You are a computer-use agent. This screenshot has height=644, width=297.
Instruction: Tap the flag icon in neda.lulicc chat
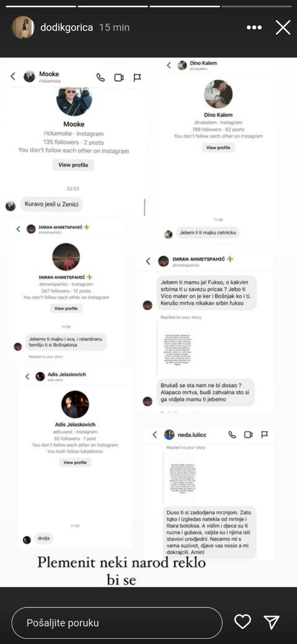[x=264, y=435]
